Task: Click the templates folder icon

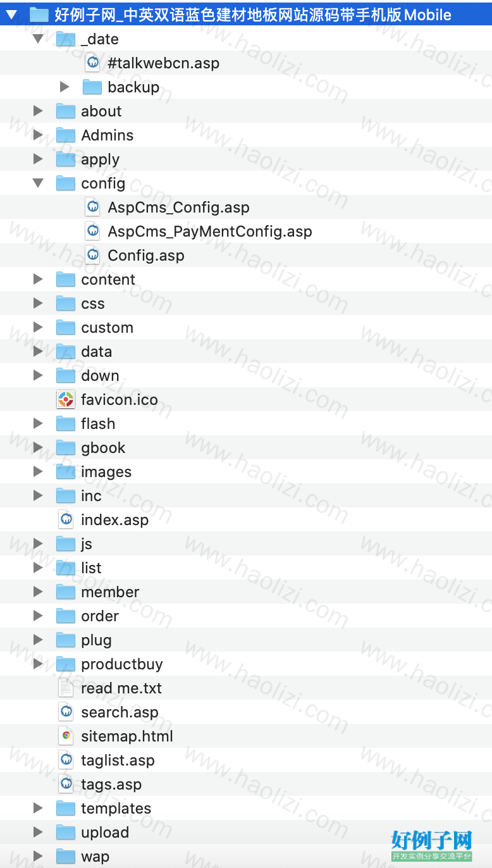Action: (x=66, y=808)
